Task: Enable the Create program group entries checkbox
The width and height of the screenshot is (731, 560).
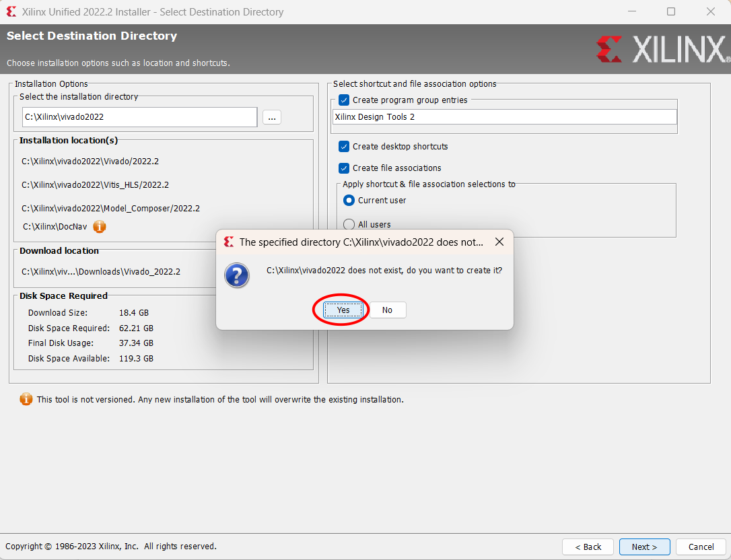Action: pos(343,99)
